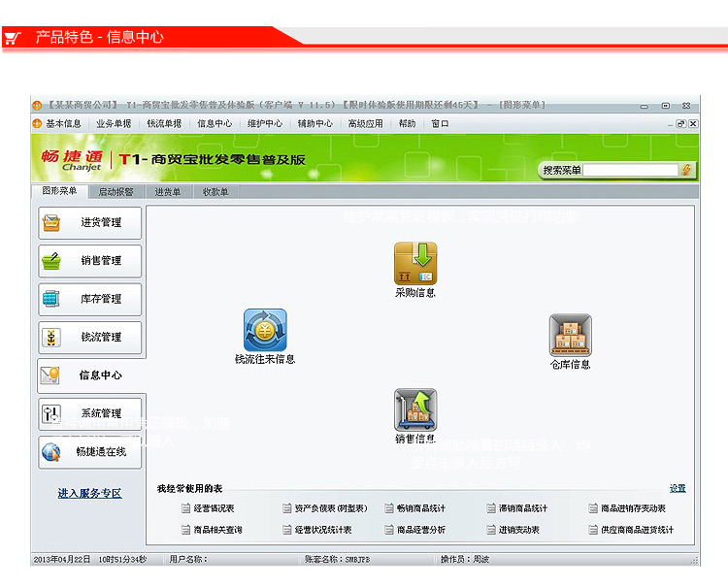Select the 销售管理 basket button
The height and width of the screenshot is (587, 728).
(89, 261)
